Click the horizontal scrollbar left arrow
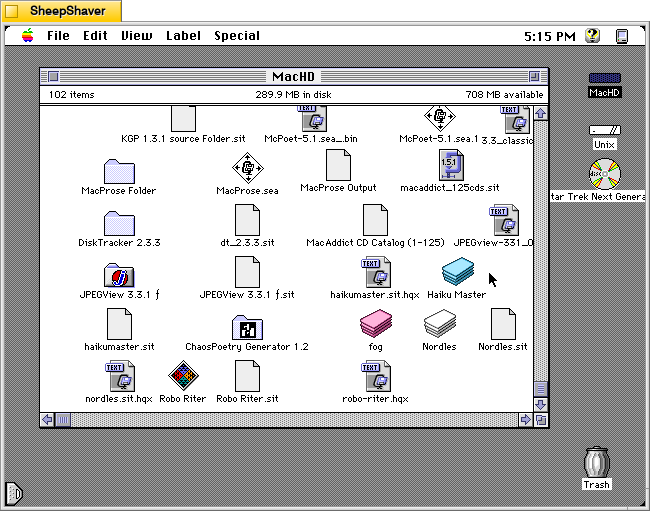 47,420
